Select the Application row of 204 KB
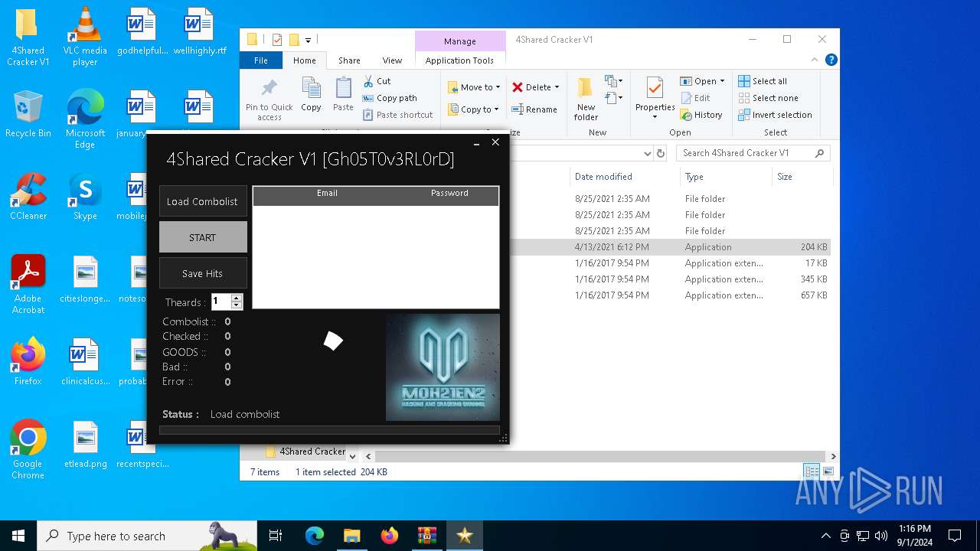 (670, 247)
